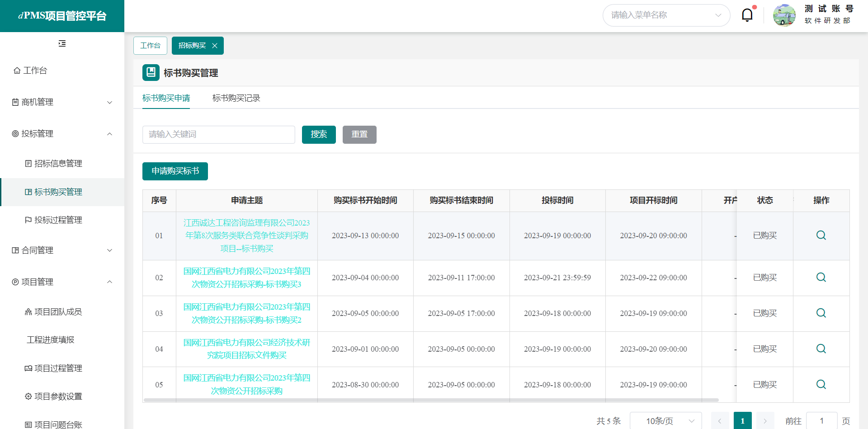View details for row 02 magnifier

click(x=821, y=278)
